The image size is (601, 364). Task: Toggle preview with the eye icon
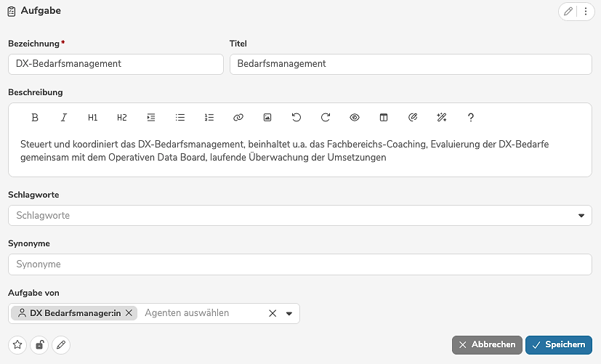coord(355,117)
